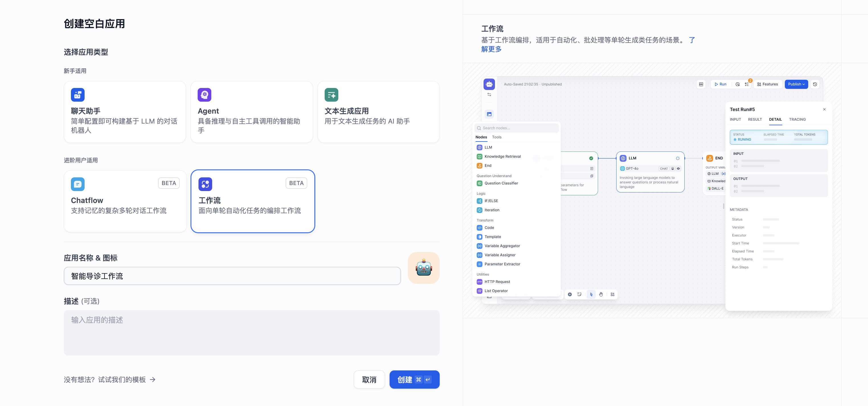Select the 工作流 workflow app type
Image resolution: width=868 pixels, height=406 pixels.
252,201
